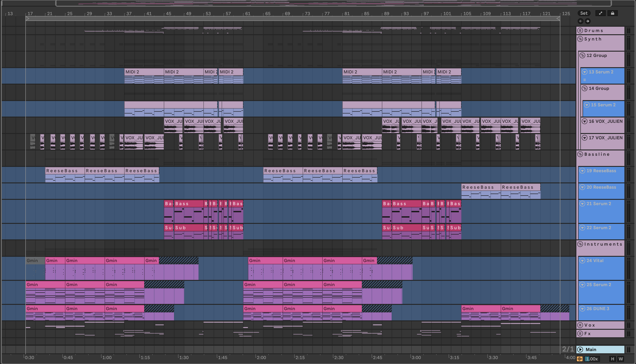Collapse the Synth group track

tap(580, 39)
